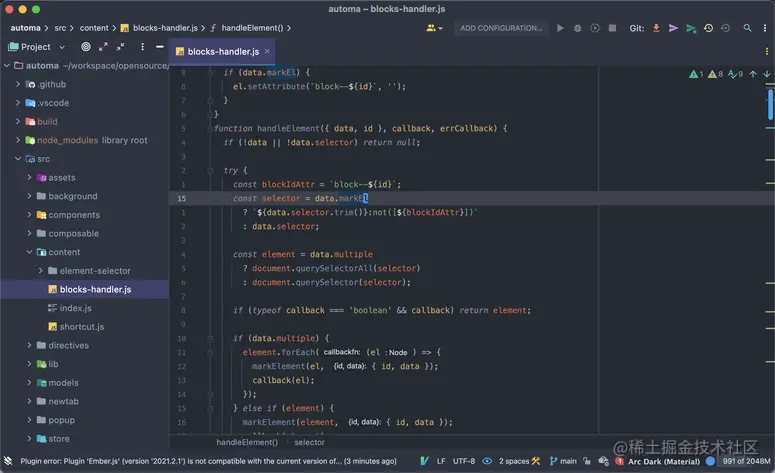Open Project panel options menu
The width and height of the screenshot is (775, 473).
pyautogui.click(x=142, y=47)
